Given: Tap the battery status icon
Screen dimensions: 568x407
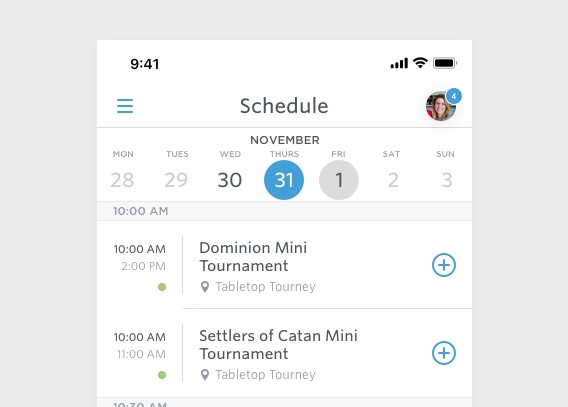Looking at the screenshot, I should coord(445,63).
